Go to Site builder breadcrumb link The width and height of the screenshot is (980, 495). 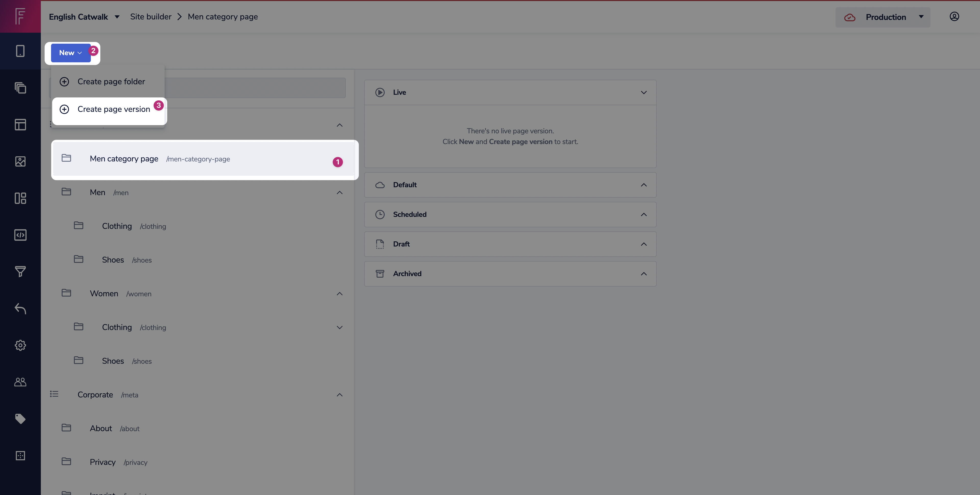(x=151, y=17)
